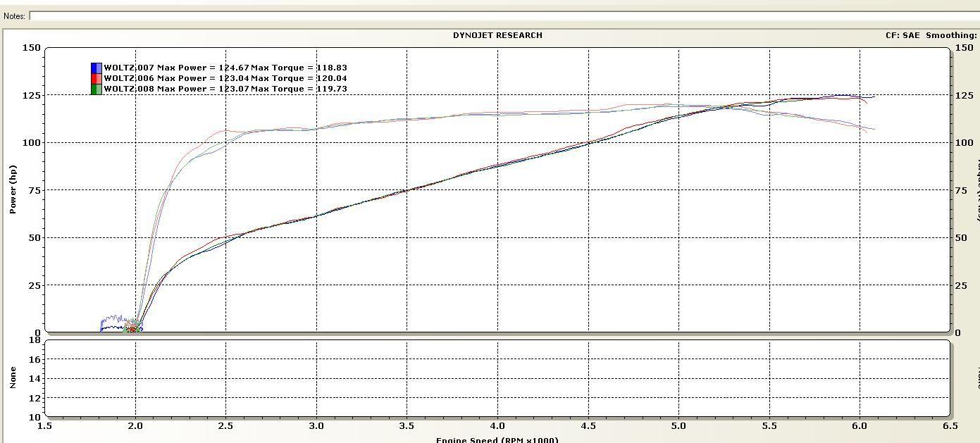Click the blue WOLTZ.007 legend color swatch

[96, 68]
